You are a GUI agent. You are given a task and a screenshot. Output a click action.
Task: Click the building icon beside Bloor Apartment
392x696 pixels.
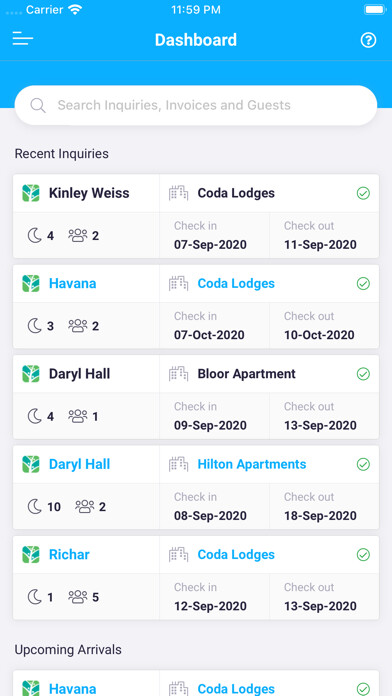[x=178, y=374]
